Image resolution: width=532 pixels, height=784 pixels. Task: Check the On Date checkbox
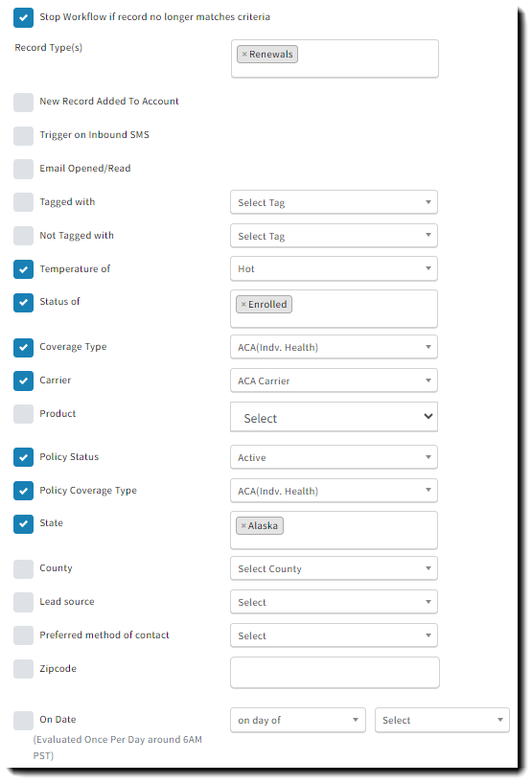coord(24,721)
